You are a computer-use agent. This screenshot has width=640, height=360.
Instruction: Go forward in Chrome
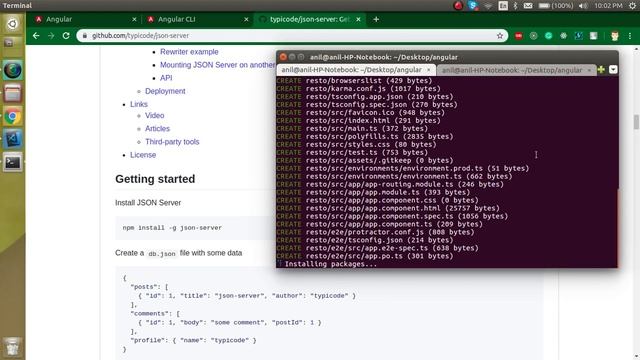click(x=51, y=36)
